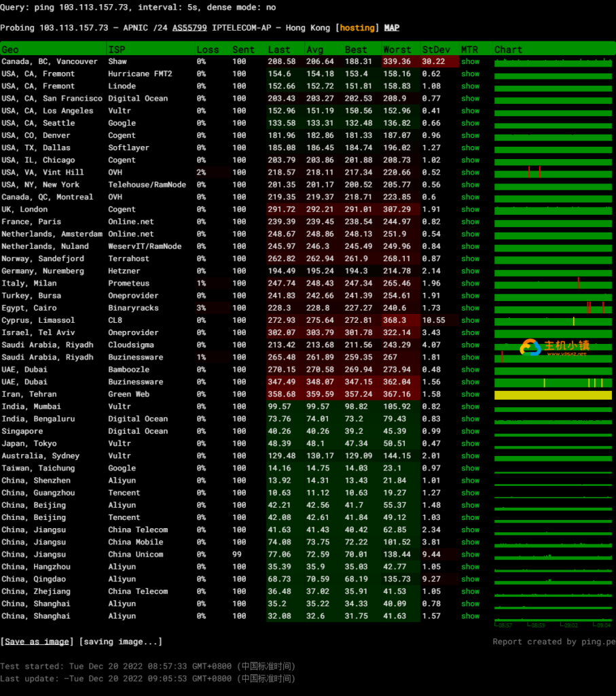
Task: Click the MAP link in the header
Action: (x=392, y=28)
